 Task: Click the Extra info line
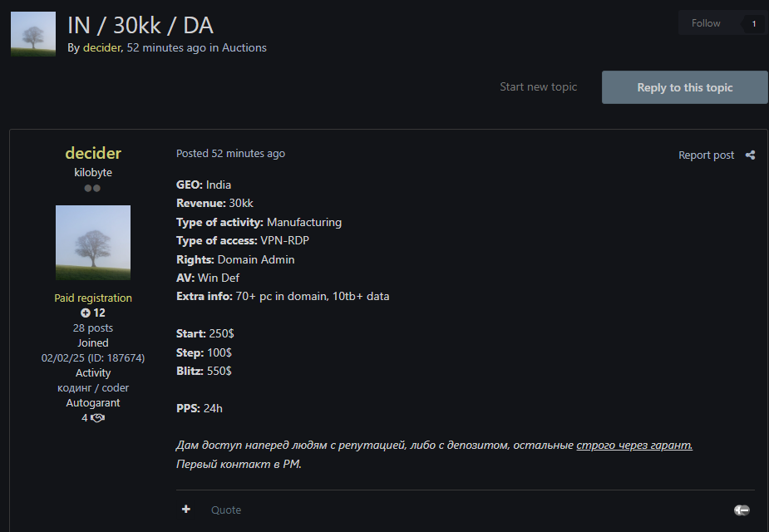pyautogui.click(x=283, y=296)
